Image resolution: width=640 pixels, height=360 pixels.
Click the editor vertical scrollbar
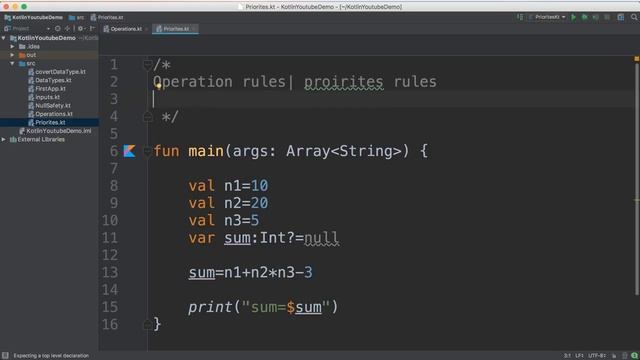[636, 179]
